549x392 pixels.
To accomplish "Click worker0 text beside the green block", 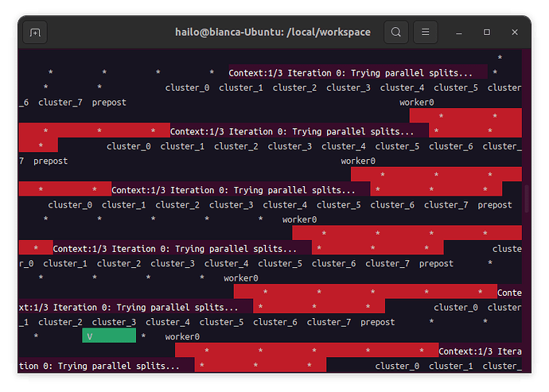I will [x=182, y=337].
